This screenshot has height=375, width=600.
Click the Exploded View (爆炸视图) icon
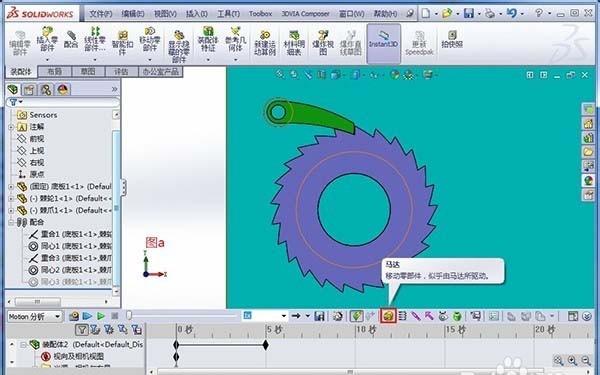(x=323, y=43)
